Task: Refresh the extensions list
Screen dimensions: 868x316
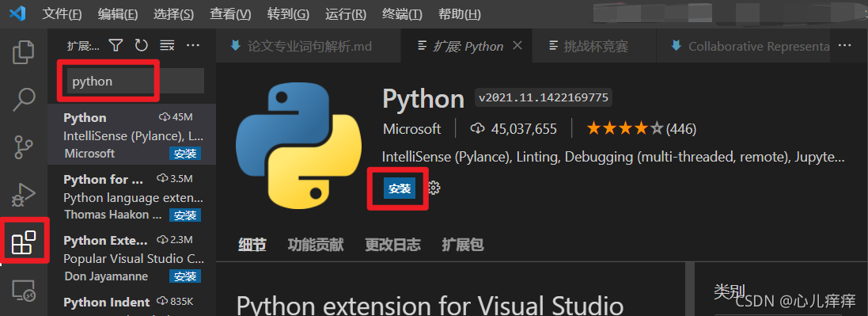Action: 141,45
